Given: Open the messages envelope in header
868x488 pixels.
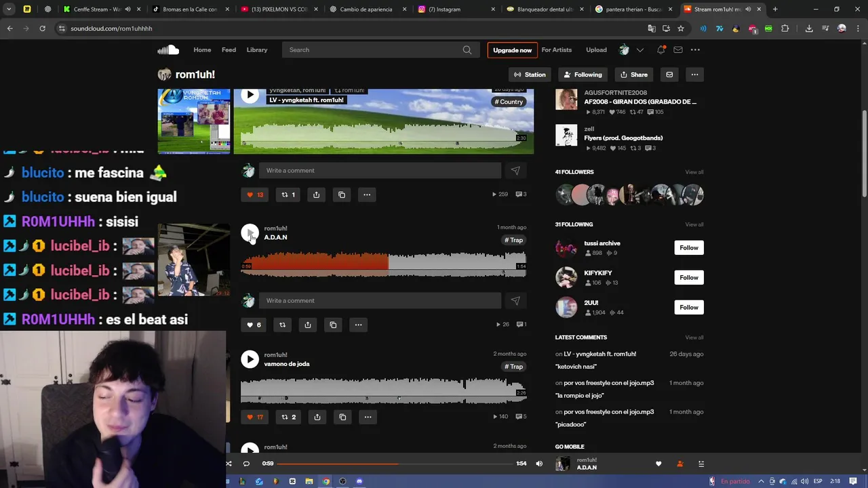Looking at the screenshot, I should tap(677, 49).
